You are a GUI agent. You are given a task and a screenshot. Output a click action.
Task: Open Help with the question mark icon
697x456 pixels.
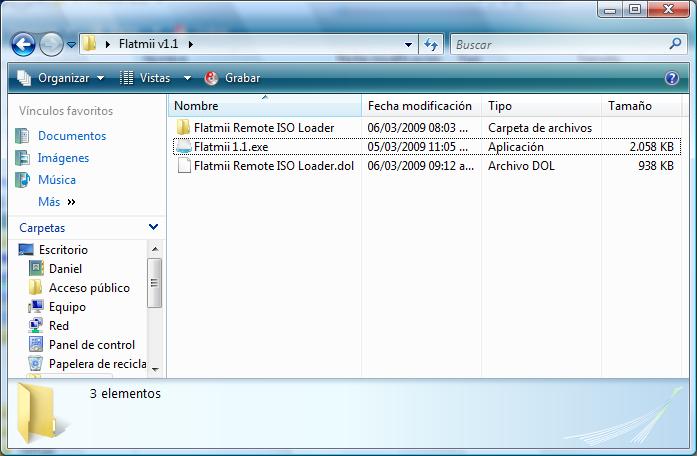tap(672, 78)
